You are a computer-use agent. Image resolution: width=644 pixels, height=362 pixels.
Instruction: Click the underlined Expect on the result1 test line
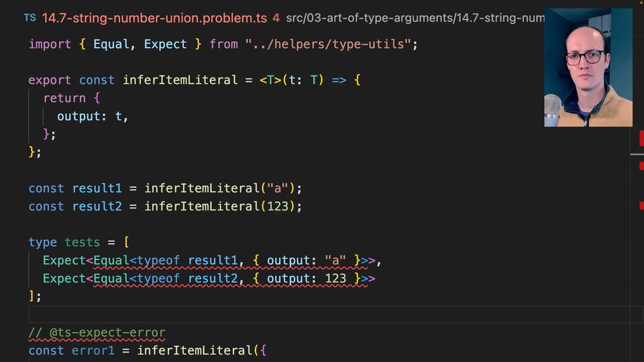coord(64,261)
